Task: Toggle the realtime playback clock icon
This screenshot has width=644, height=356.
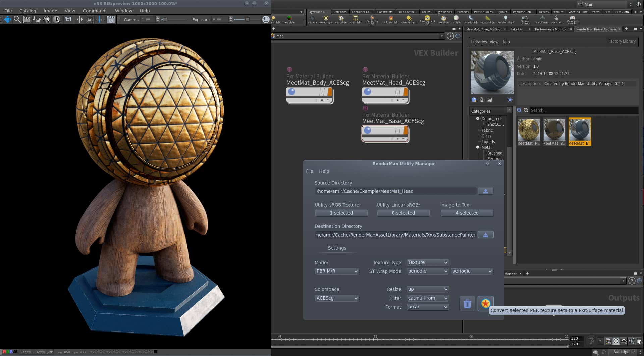Action: [616, 341]
